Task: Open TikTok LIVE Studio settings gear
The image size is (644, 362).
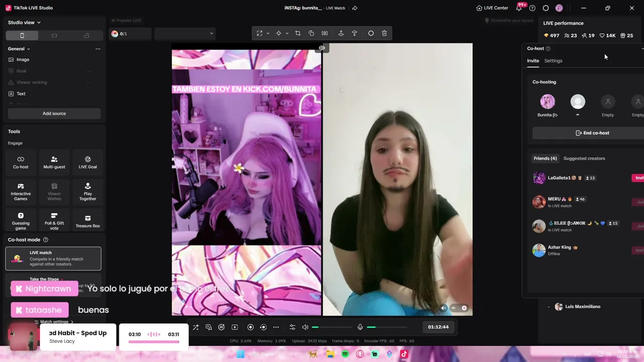Action: pos(545,8)
